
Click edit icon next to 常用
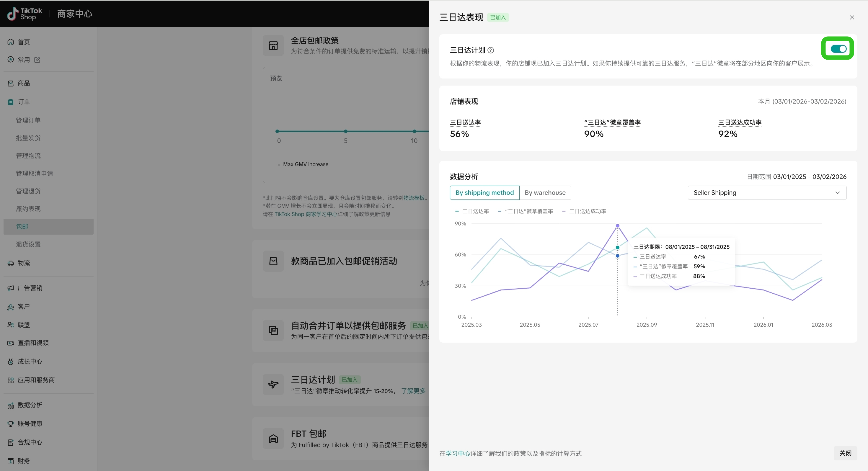click(37, 60)
